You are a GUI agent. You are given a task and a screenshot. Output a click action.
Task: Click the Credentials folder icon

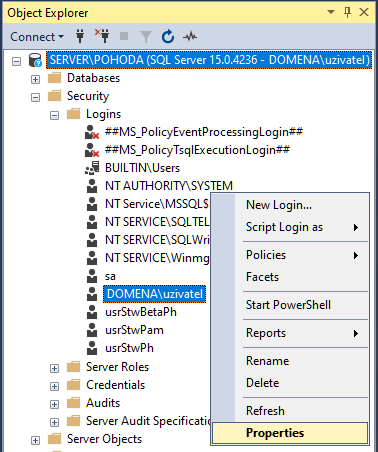coord(74,385)
